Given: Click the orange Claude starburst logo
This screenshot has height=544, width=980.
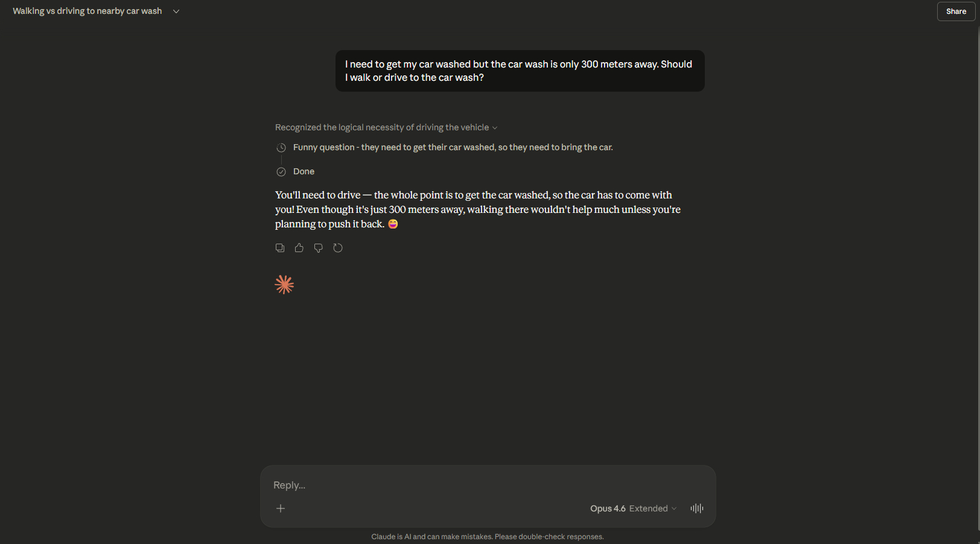Looking at the screenshot, I should coord(284,285).
